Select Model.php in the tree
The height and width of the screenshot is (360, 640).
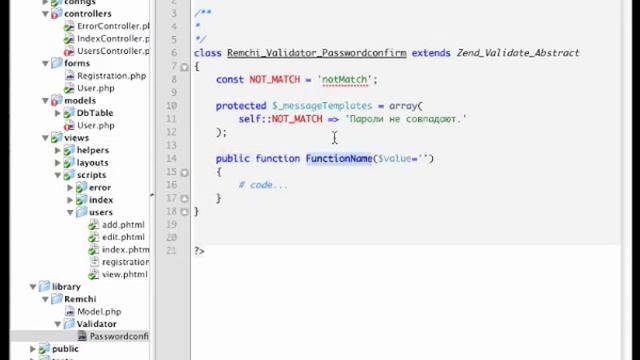[99, 312]
